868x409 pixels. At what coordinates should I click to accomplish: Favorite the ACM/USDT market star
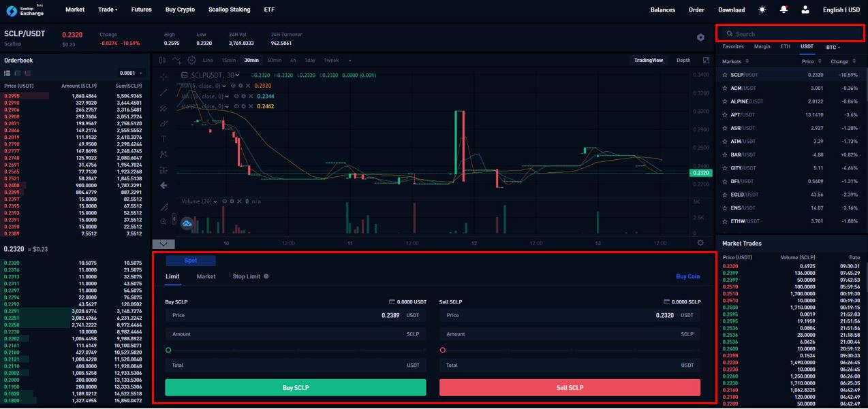[726, 88]
